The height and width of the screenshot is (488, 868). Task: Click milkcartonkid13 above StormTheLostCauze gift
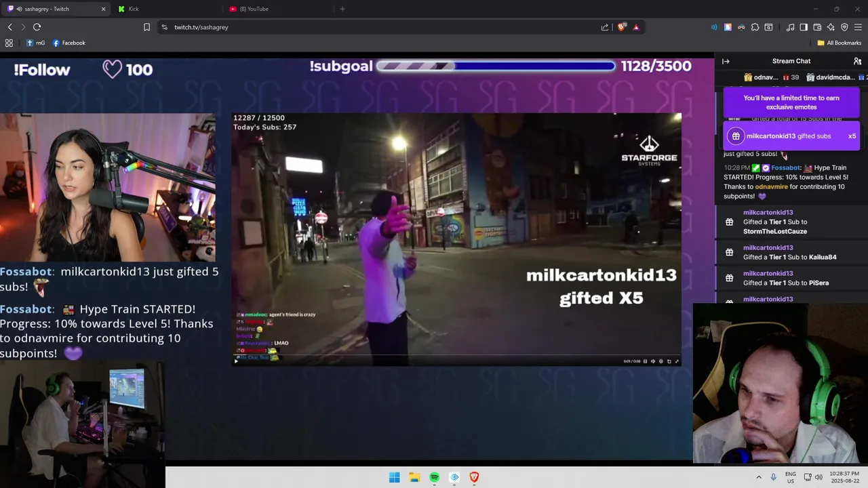[768, 212]
